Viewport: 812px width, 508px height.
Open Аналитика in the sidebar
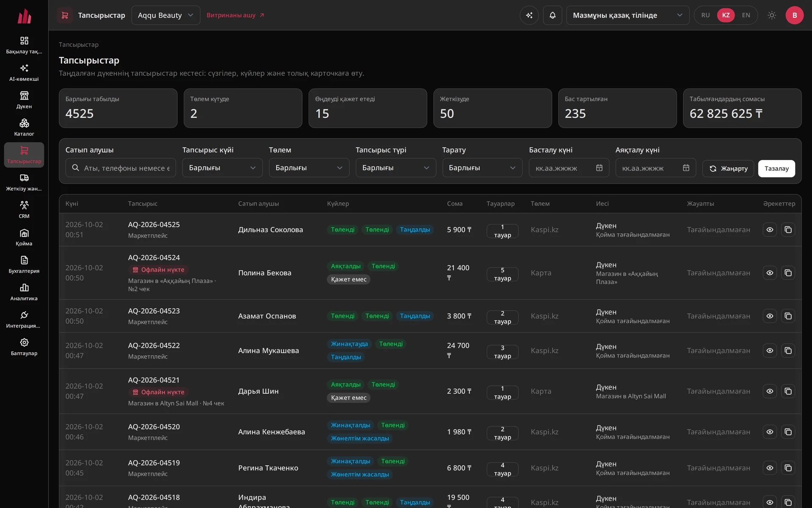[24, 293]
